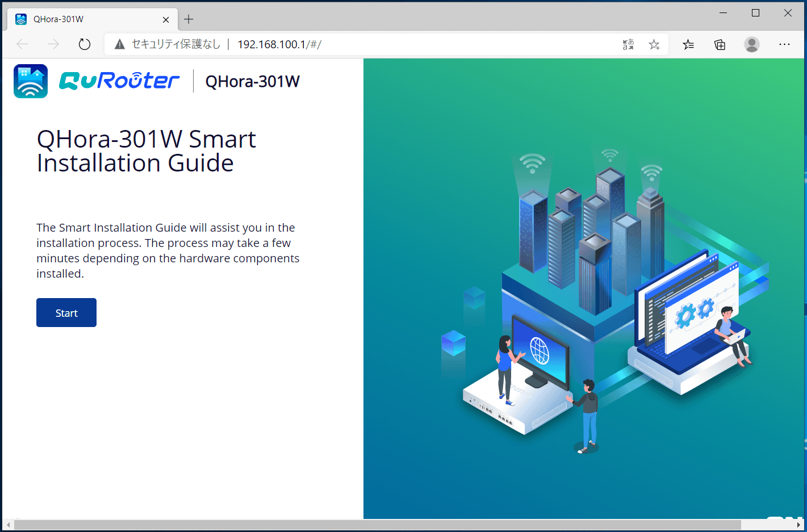Reload the page with refresh icon
This screenshot has width=807, height=532.
click(x=85, y=44)
